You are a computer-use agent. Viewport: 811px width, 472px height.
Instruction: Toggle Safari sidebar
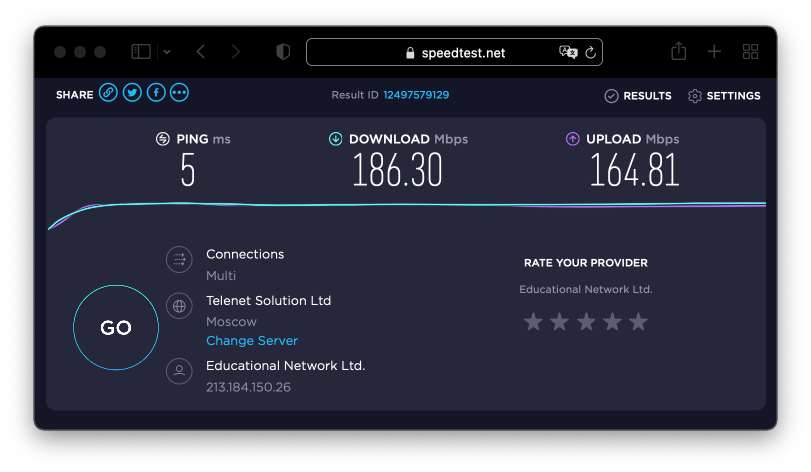[x=141, y=52]
